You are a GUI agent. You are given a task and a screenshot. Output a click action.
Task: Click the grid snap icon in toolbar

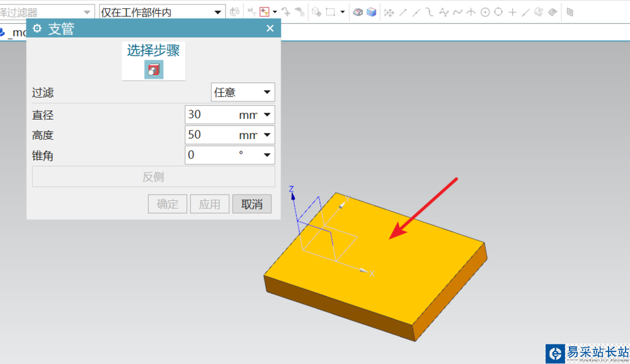pos(570,12)
